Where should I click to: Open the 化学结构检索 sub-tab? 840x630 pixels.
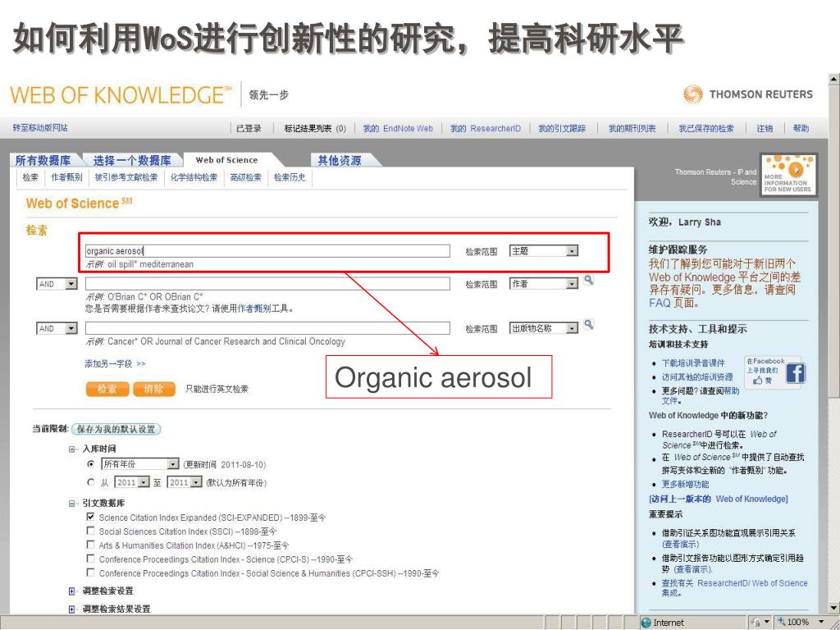tap(194, 177)
